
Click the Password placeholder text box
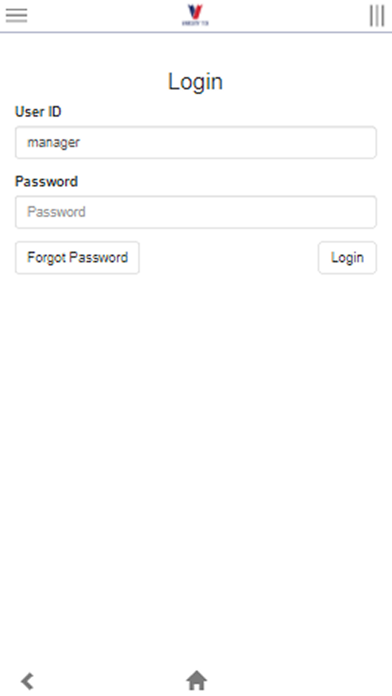[x=196, y=212]
